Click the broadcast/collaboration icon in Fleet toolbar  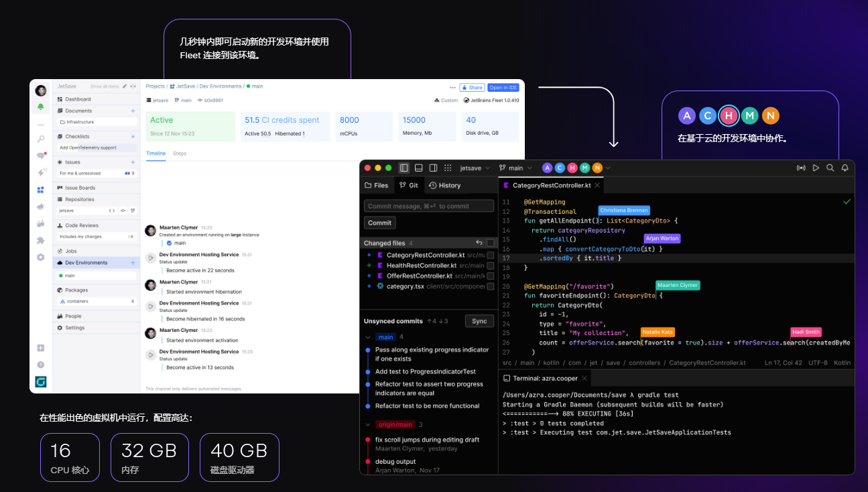pyautogui.click(x=801, y=168)
